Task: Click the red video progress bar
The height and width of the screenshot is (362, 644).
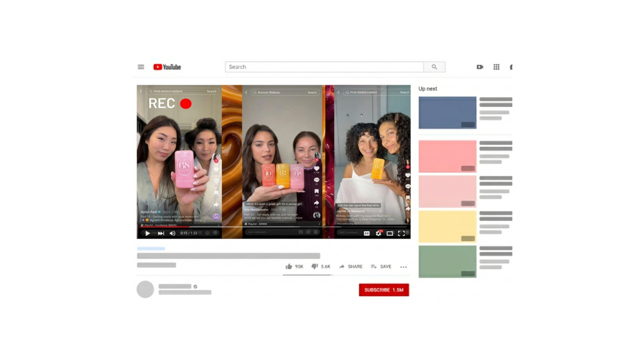Action: pyautogui.click(x=164, y=227)
